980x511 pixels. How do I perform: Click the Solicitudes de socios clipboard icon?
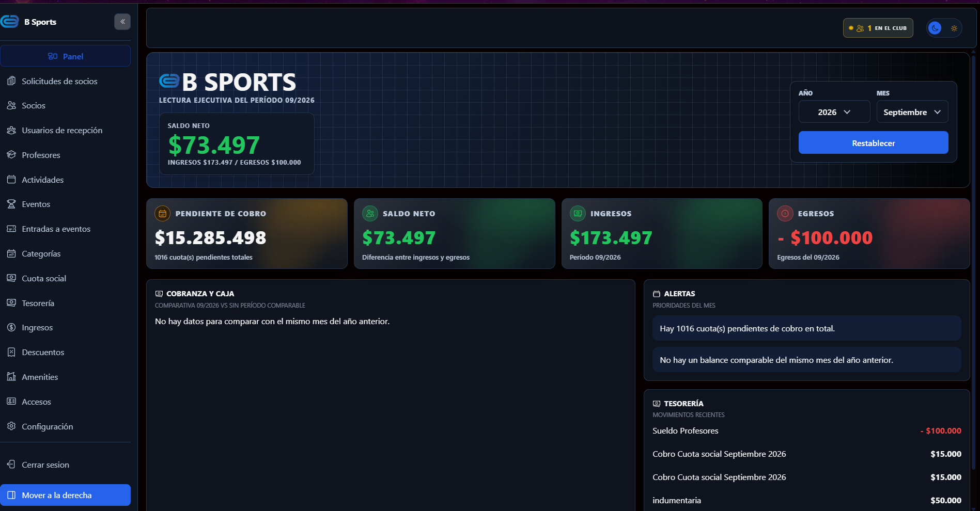click(x=11, y=81)
